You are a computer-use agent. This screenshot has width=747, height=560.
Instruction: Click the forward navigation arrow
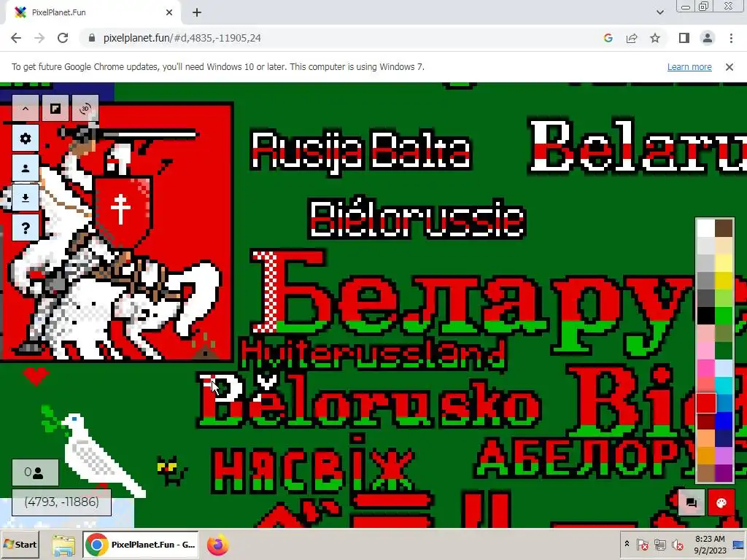(39, 38)
